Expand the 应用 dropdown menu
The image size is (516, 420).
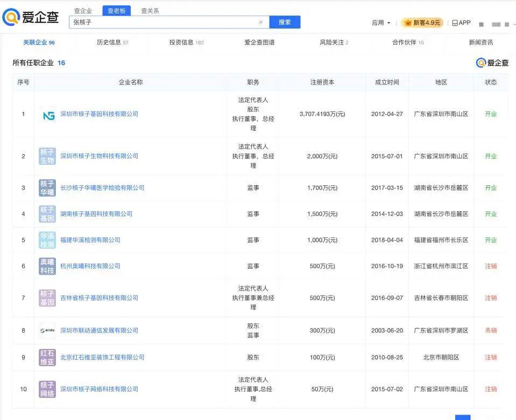[x=381, y=23]
